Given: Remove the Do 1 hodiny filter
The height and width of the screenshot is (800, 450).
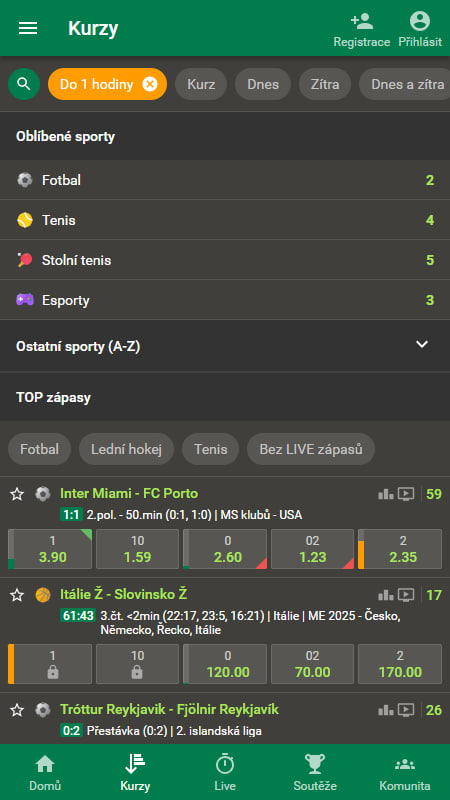Looking at the screenshot, I should (149, 84).
